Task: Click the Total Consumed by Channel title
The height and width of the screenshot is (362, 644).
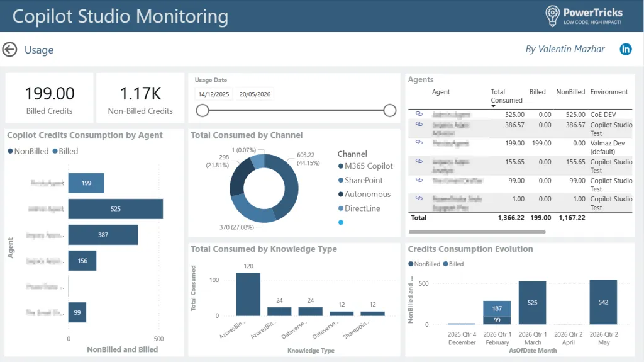Action: 247,135
